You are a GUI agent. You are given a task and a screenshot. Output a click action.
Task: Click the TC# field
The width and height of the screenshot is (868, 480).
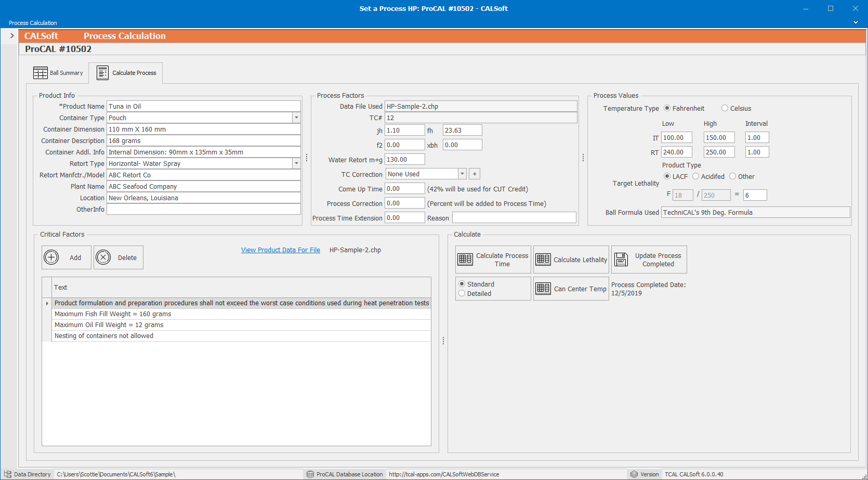pyautogui.click(x=481, y=118)
